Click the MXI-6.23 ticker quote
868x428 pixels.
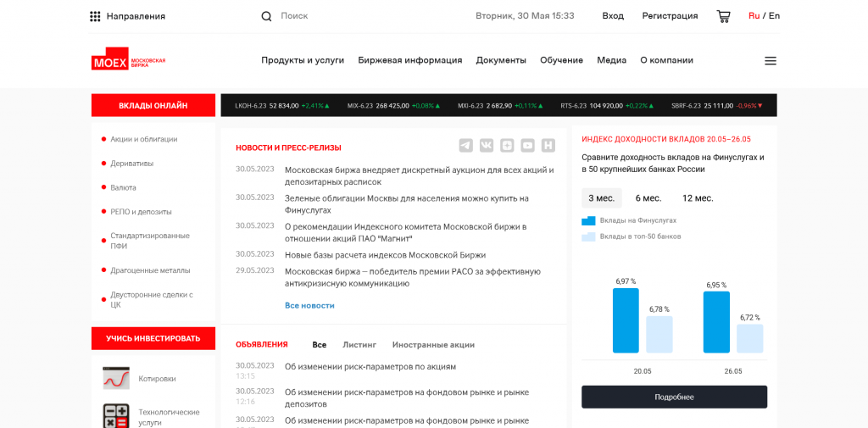pos(500,105)
